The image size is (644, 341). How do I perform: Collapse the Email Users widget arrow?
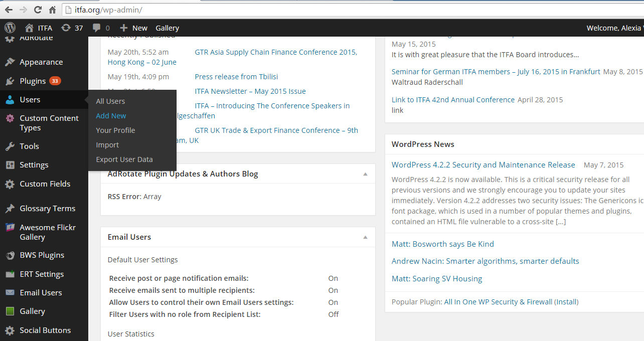(365, 237)
